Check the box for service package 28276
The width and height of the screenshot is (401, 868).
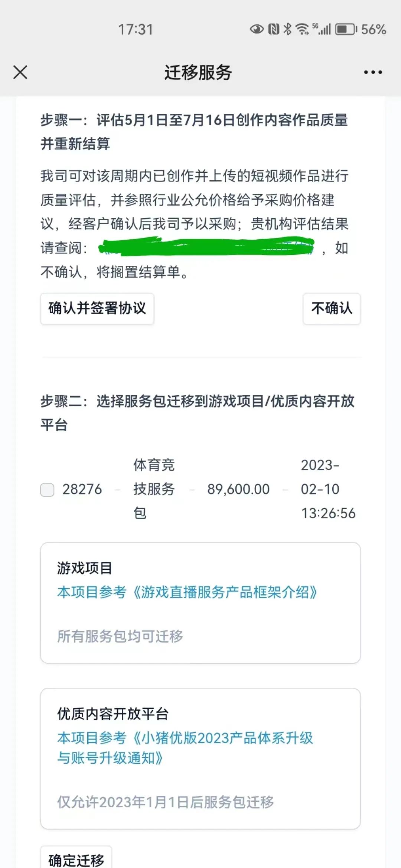(x=47, y=490)
